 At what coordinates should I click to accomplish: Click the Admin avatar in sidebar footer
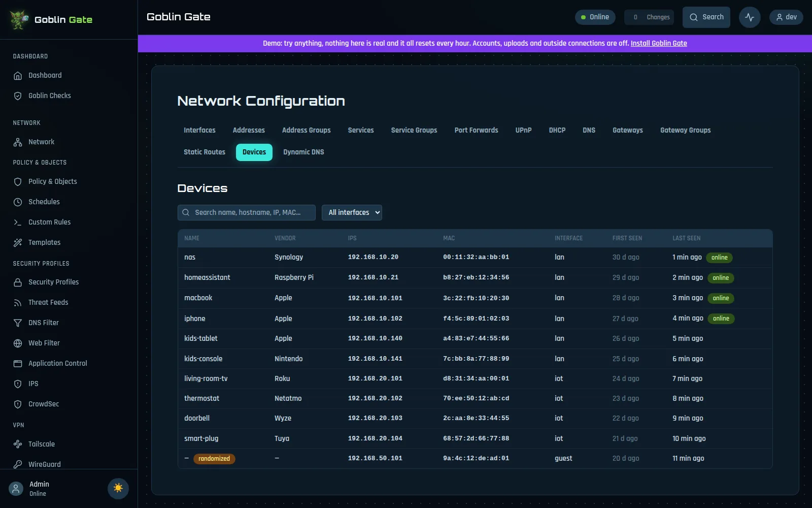pyautogui.click(x=16, y=489)
